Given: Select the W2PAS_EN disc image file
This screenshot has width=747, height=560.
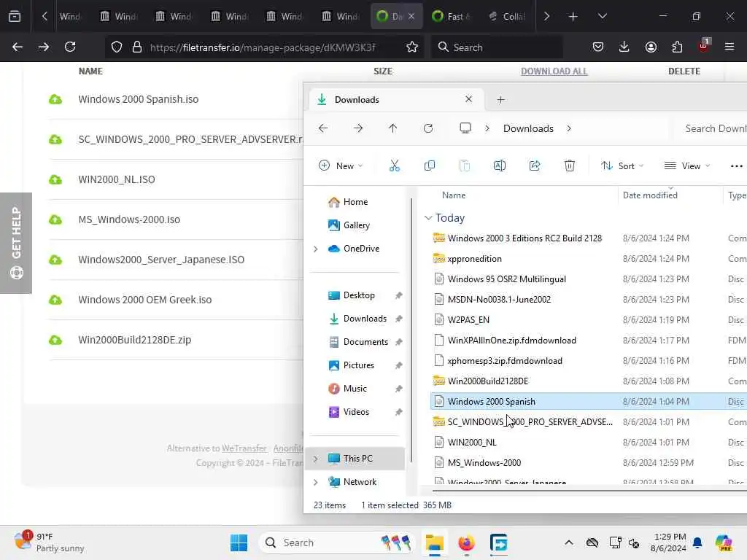Looking at the screenshot, I should pyautogui.click(x=468, y=320).
